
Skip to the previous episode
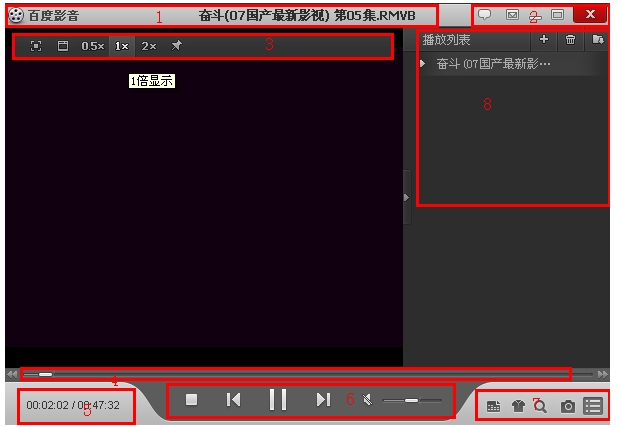[233, 400]
